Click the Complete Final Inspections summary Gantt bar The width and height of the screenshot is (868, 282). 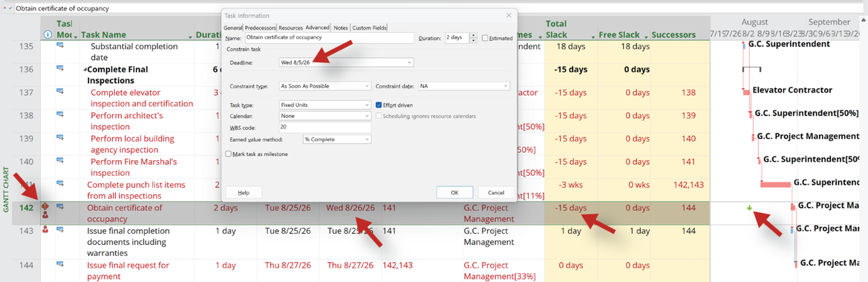pos(751,69)
